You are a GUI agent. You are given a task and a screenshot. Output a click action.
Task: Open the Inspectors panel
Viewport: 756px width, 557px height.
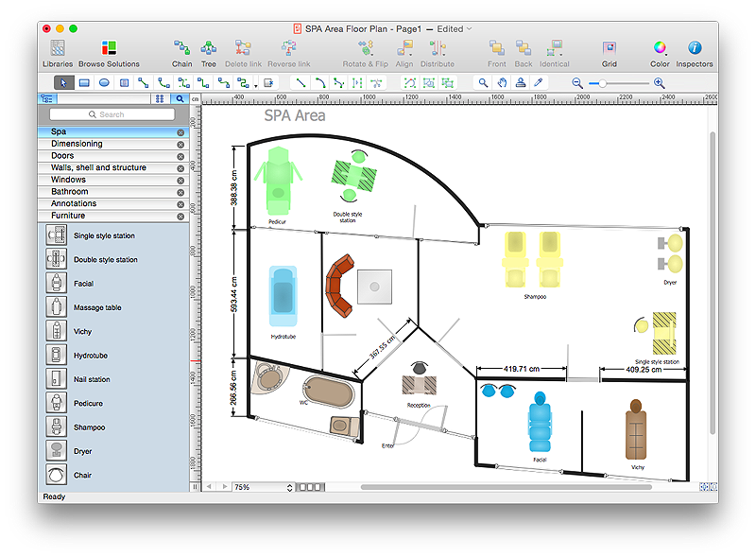point(695,48)
